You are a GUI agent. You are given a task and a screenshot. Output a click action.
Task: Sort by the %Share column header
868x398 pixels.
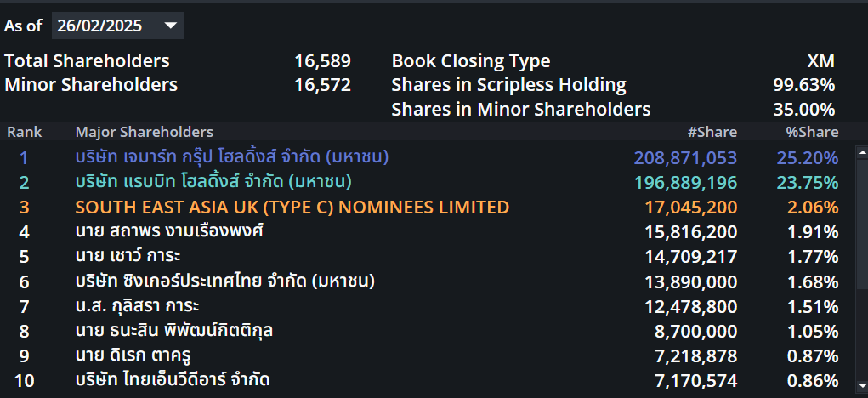coord(812,132)
